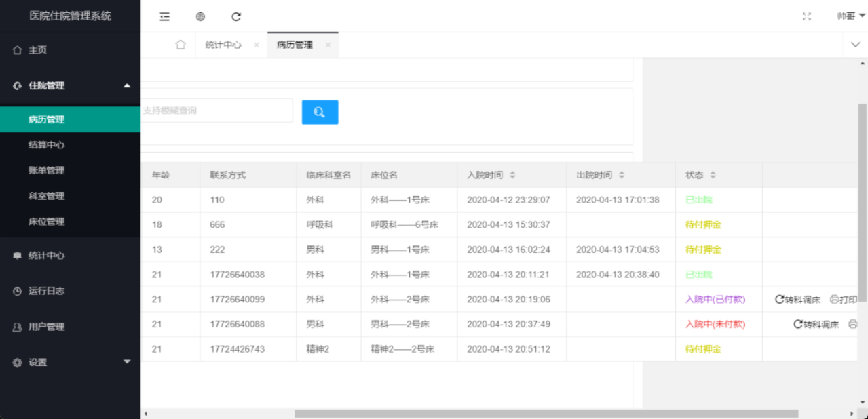Open 结算中心 in the sidebar
This screenshot has height=419, width=868.
(71, 145)
